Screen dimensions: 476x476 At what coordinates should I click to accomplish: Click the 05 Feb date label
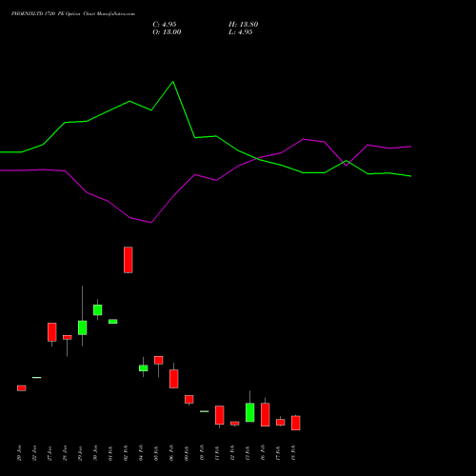[157, 453]
